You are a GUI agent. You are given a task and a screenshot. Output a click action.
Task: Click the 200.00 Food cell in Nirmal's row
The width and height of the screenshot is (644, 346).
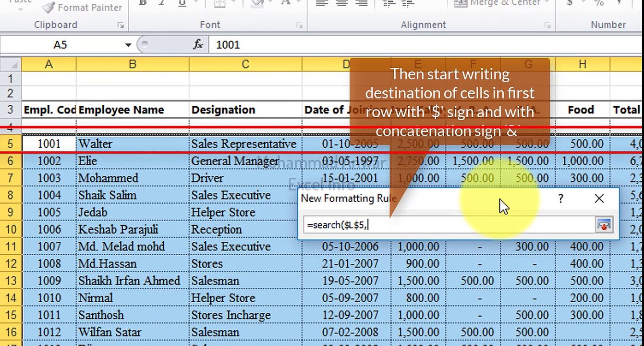click(582, 298)
